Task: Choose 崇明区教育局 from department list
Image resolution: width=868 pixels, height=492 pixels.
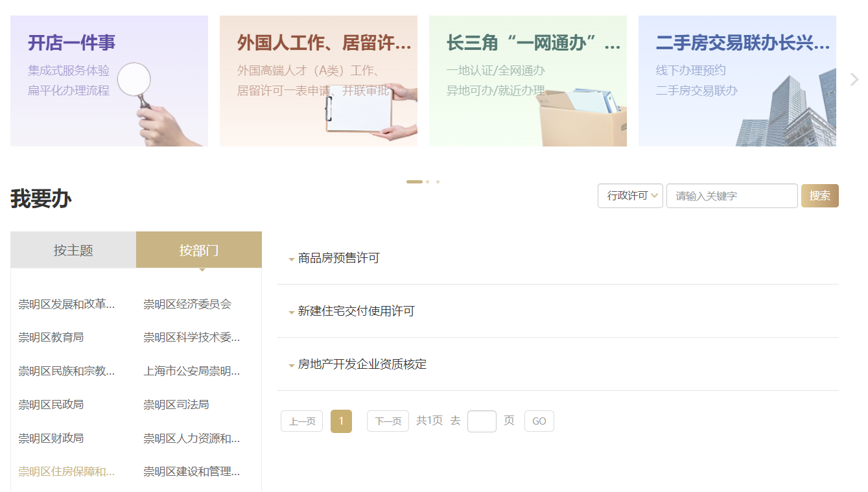Action: click(51, 337)
